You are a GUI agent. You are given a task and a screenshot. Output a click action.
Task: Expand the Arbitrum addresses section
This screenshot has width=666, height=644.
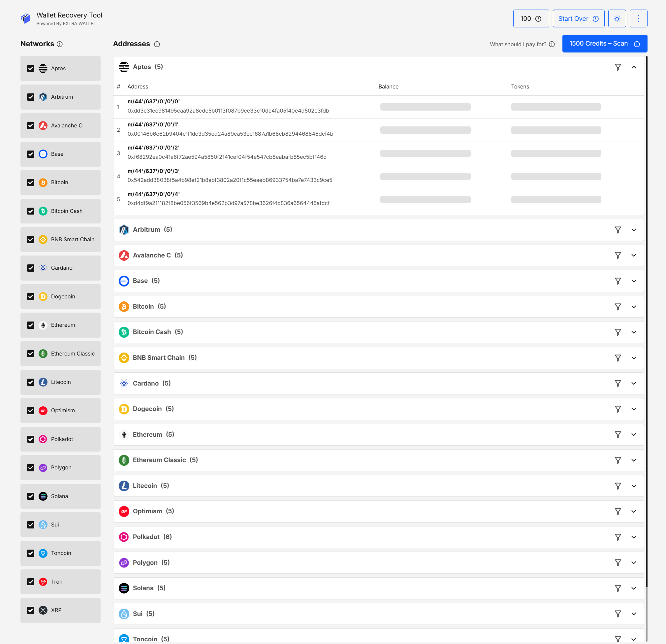coord(634,230)
